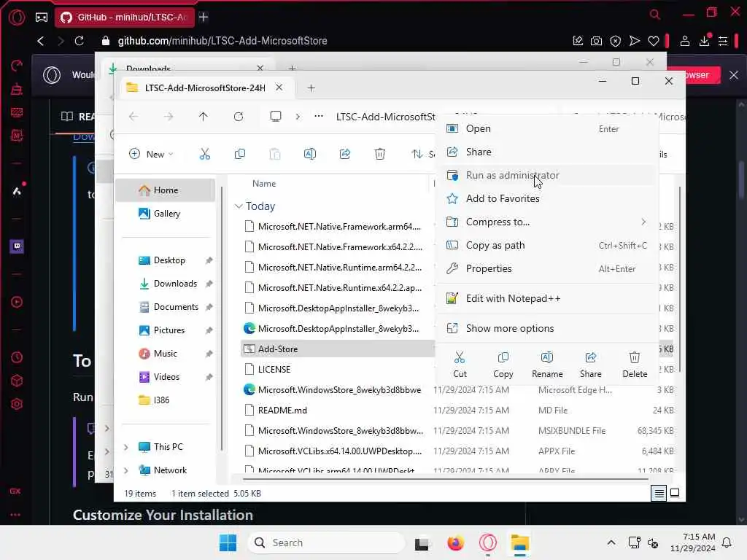Open Opera sidebar history clock icon
The image size is (747, 560).
click(x=17, y=357)
